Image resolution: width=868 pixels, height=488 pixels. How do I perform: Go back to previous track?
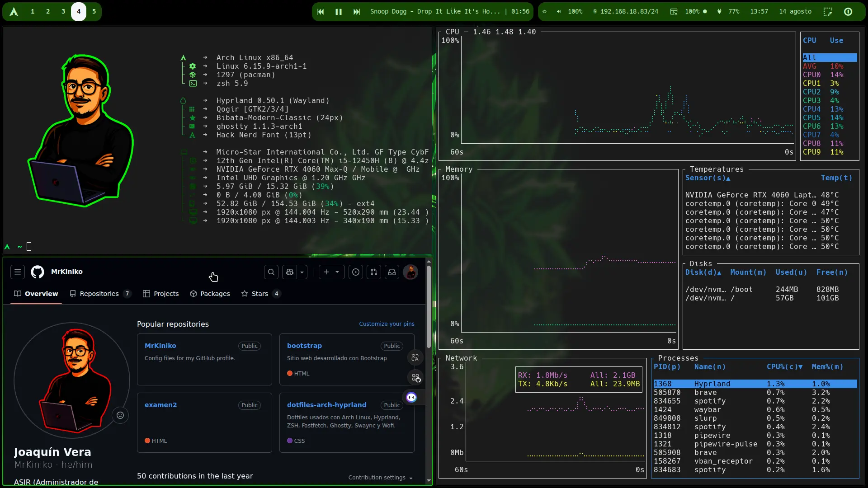(321, 12)
